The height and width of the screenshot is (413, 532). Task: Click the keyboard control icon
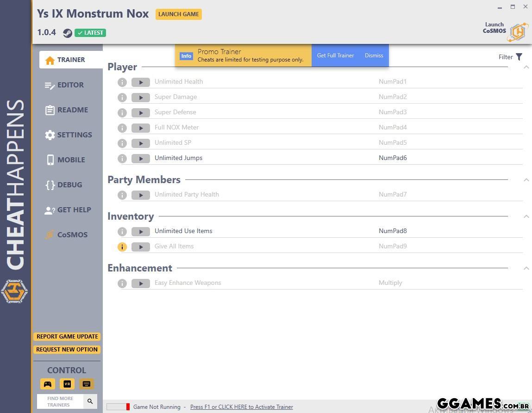[x=86, y=384]
